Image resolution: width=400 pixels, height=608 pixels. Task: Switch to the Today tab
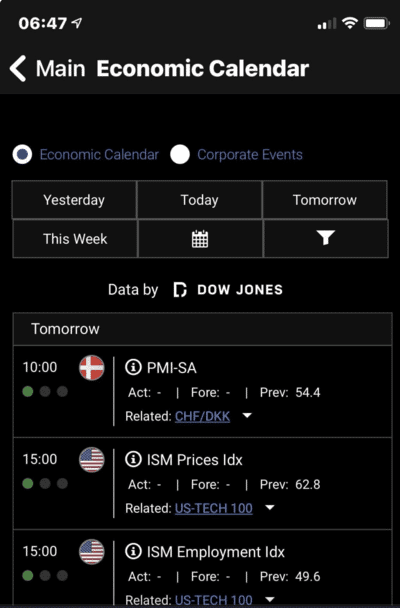pyautogui.click(x=200, y=200)
